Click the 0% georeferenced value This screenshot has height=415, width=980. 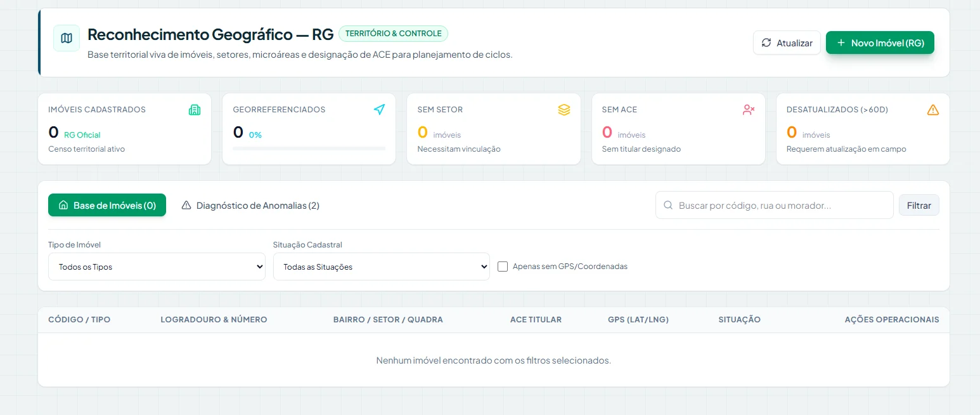[255, 135]
